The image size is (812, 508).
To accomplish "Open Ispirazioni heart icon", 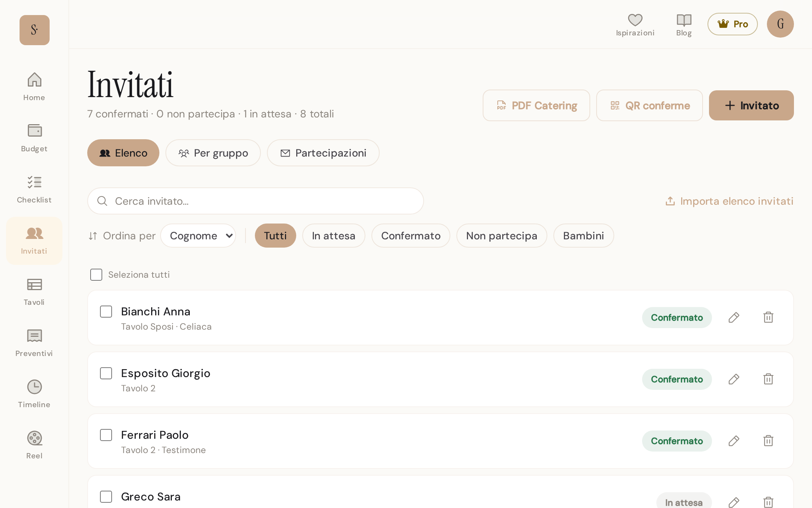I will pos(635,20).
